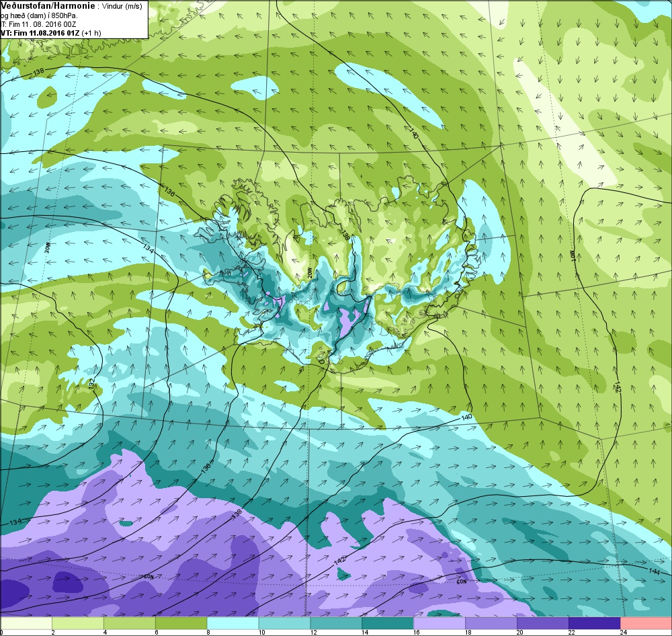
Task: Click the '20W' longitude label over Iceland
Action: (x=310, y=274)
